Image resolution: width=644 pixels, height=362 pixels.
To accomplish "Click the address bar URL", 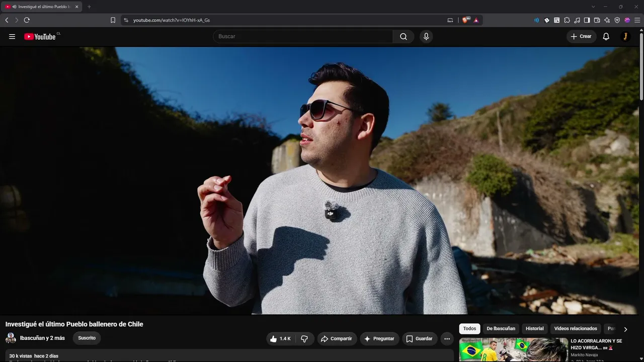I will pos(172,20).
